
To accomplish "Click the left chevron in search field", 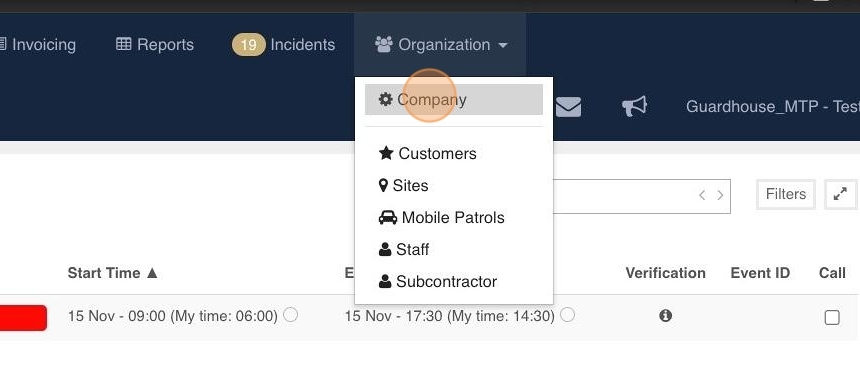I will point(701,195).
